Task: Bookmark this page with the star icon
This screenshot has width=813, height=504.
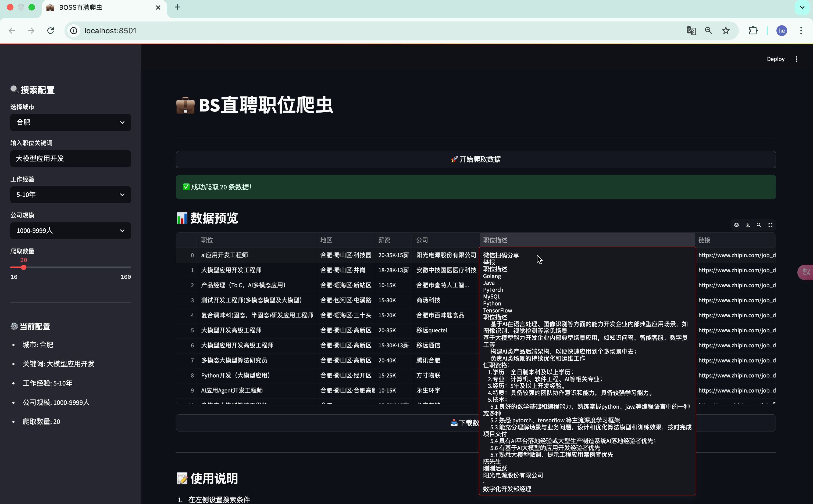Action: [726, 31]
